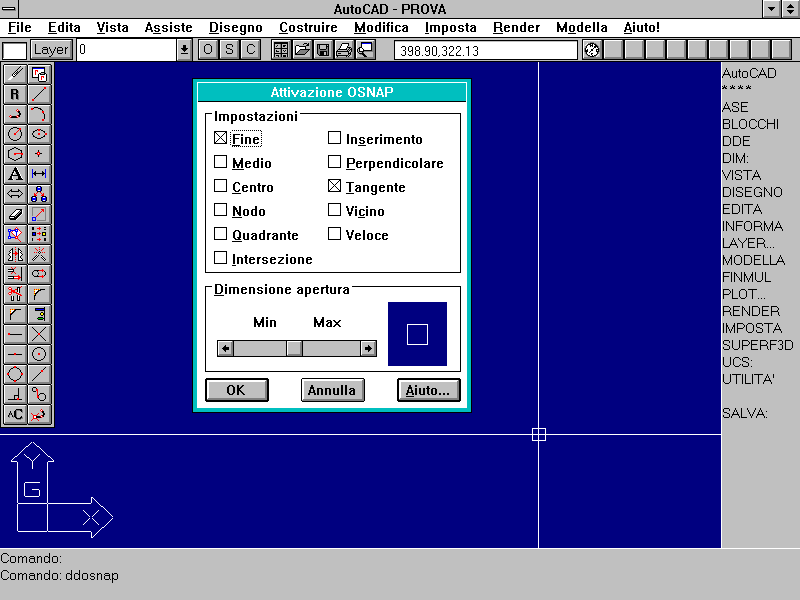Open the Costruire menu
Screen dimensions: 800x600
point(308,28)
